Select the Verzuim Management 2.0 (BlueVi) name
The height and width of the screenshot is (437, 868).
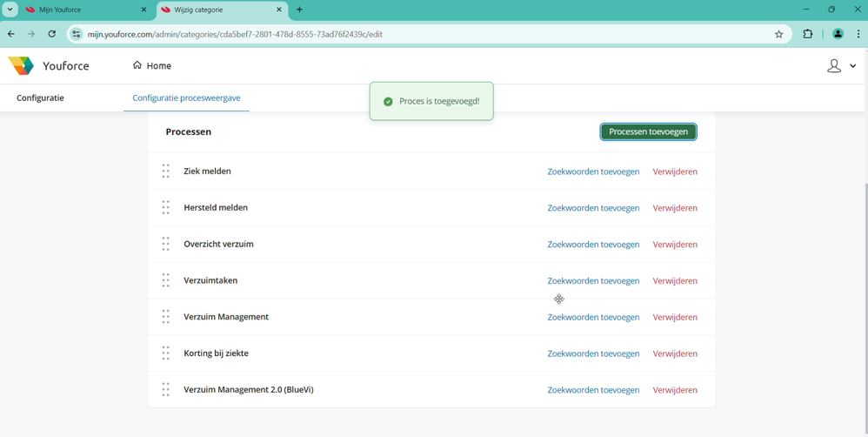[249, 390]
